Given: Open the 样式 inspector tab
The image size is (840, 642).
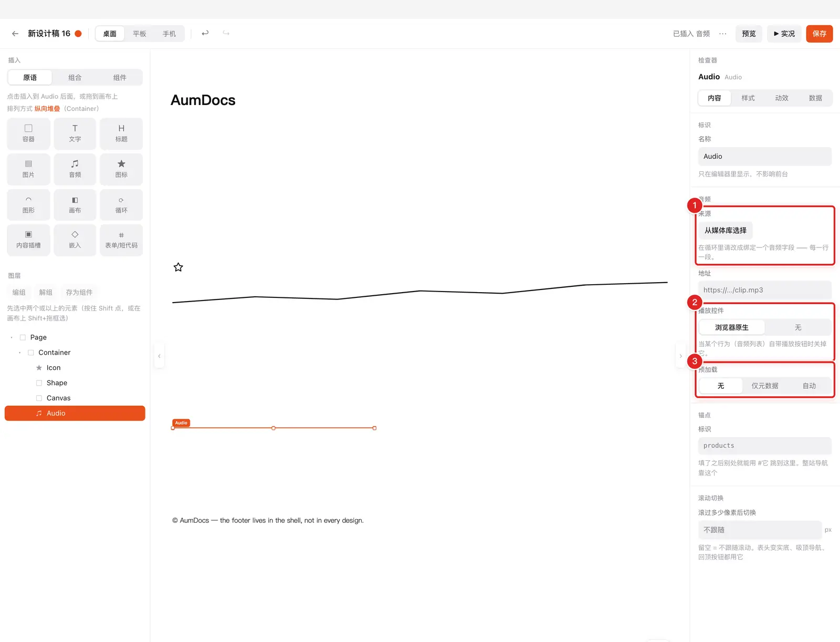Looking at the screenshot, I should click(x=748, y=98).
